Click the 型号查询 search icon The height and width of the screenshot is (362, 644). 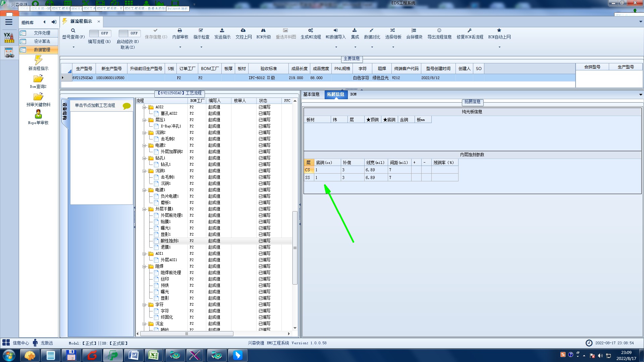click(x=73, y=31)
